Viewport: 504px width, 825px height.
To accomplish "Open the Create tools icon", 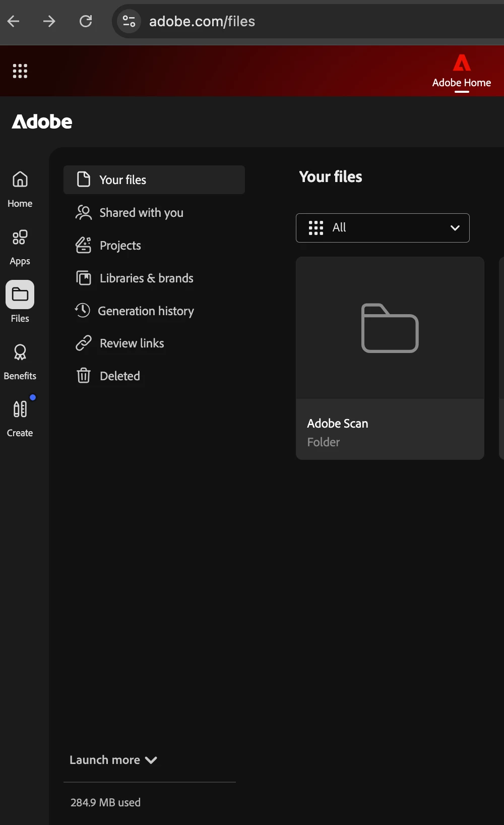I will tap(20, 409).
